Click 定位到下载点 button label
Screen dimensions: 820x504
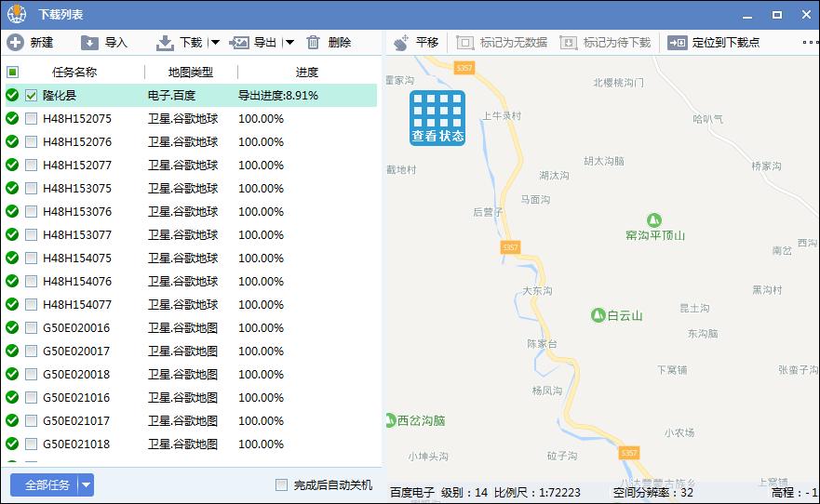coord(726,42)
